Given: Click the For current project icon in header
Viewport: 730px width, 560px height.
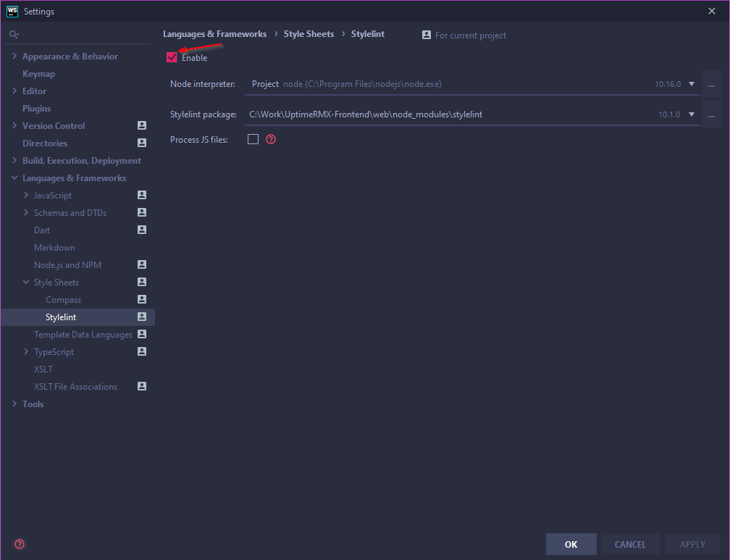Looking at the screenshot, I should (427, 35).
